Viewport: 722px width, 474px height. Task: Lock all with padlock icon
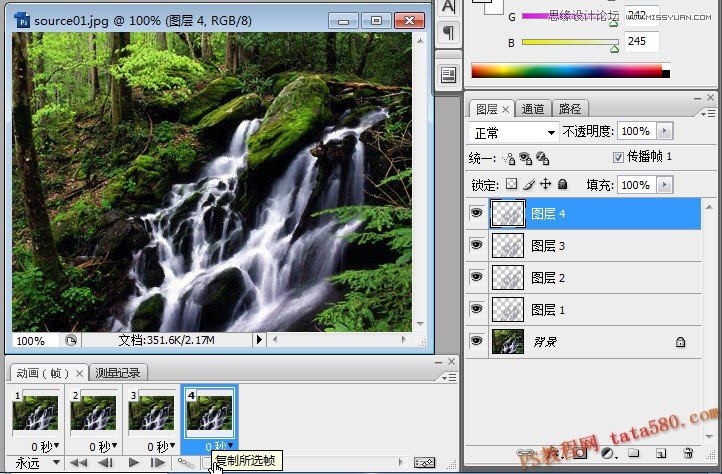click(x=562, y=184)
